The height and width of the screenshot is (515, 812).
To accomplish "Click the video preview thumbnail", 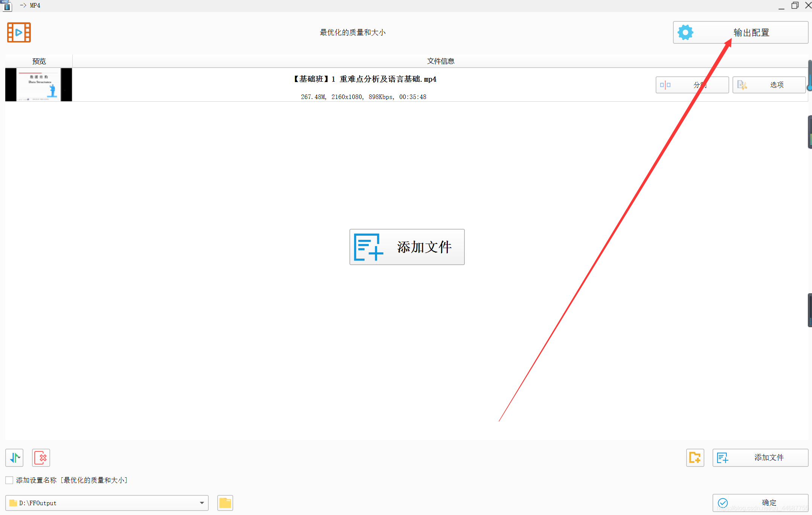I will [x=38, y=85].
